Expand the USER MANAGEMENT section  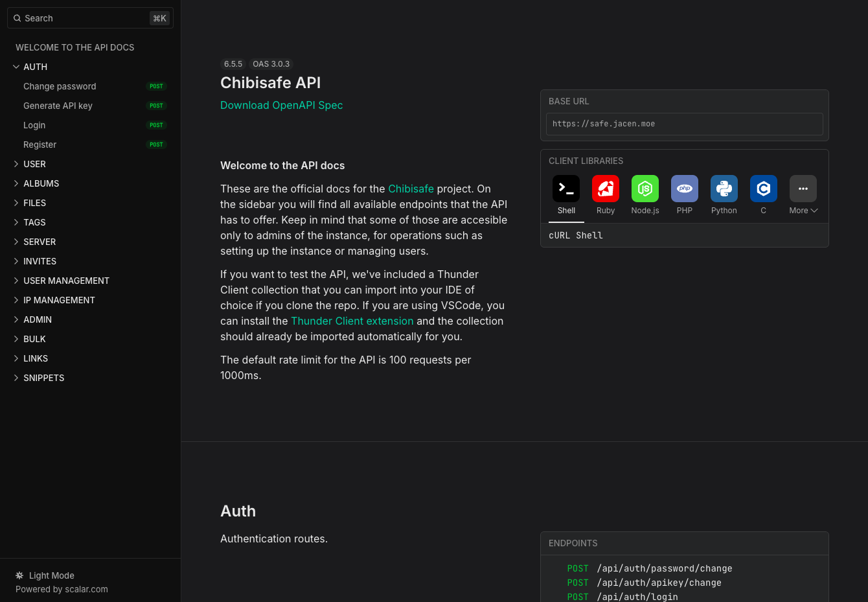(x=16, y=281)
